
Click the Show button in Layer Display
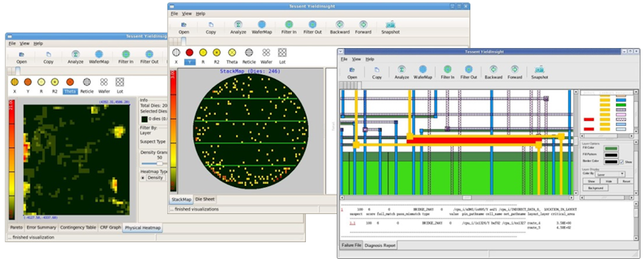click(x=591, y=181)
